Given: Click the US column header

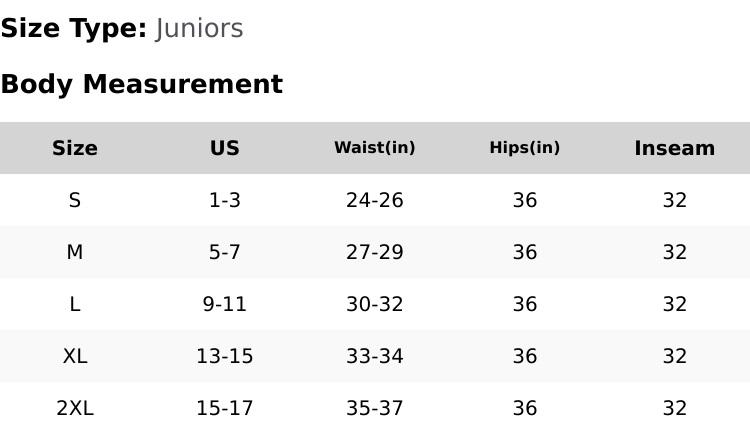Looking at the screenshot, I should click(225, 148).
